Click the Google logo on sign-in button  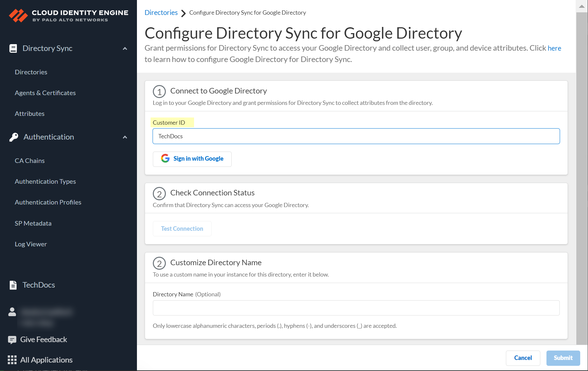tap(165, 158)
